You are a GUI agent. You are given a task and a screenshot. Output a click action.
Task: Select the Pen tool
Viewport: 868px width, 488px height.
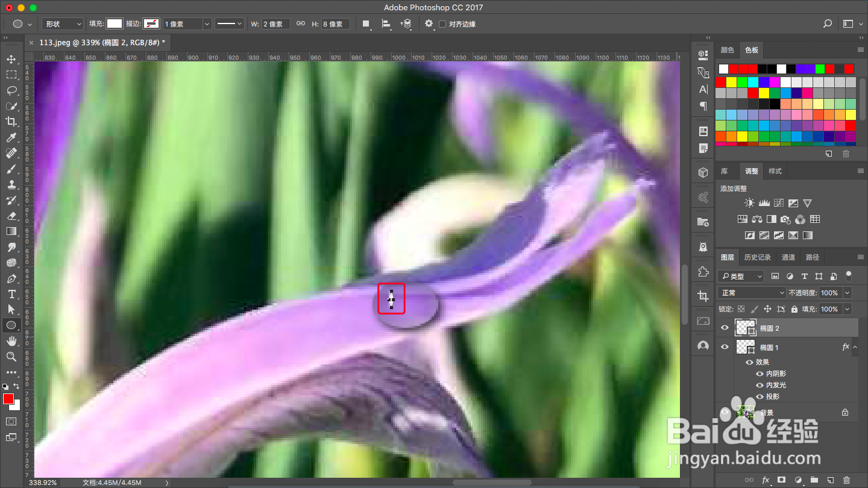[11, 278]
